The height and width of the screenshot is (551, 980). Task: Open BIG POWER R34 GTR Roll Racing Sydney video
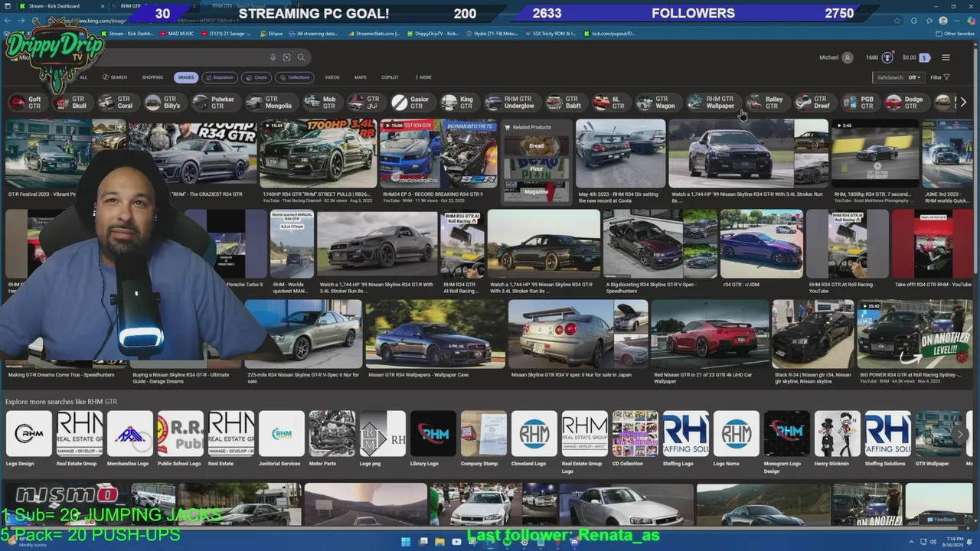coord(914,334)
